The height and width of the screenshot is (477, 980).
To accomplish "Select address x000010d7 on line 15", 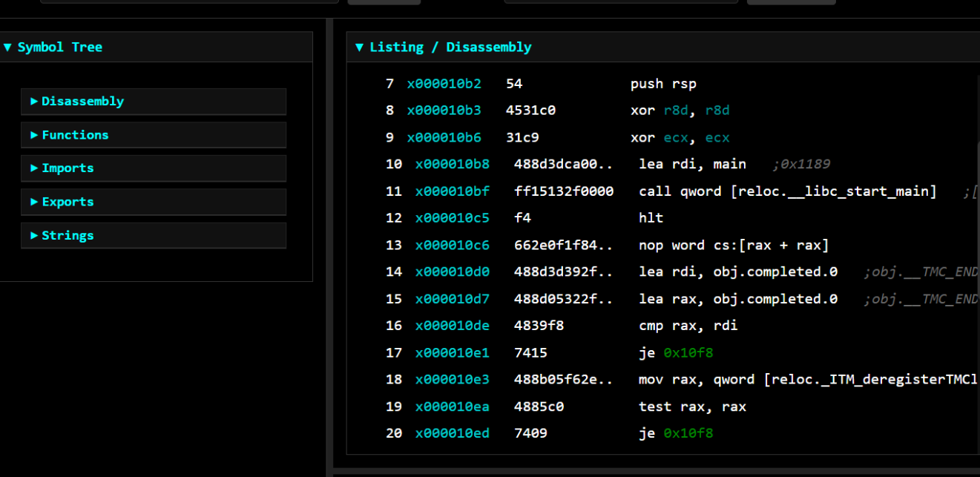I will click(x=453, y=299).
